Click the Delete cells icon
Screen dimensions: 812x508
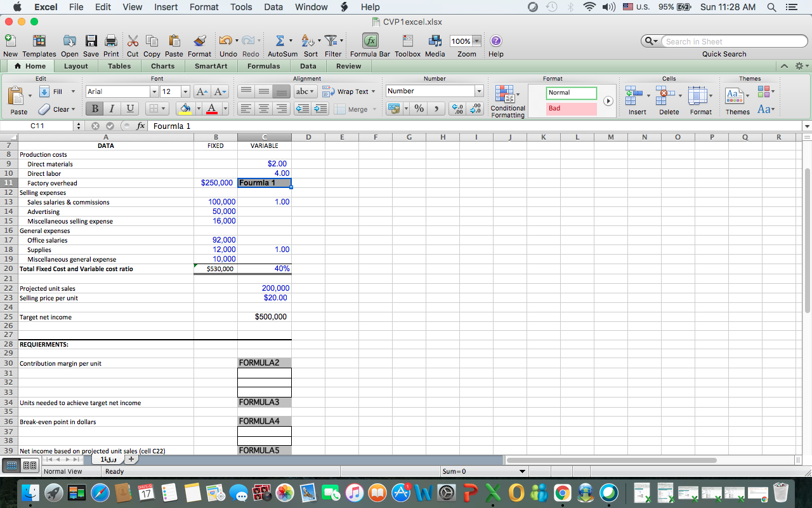point(665,95)
